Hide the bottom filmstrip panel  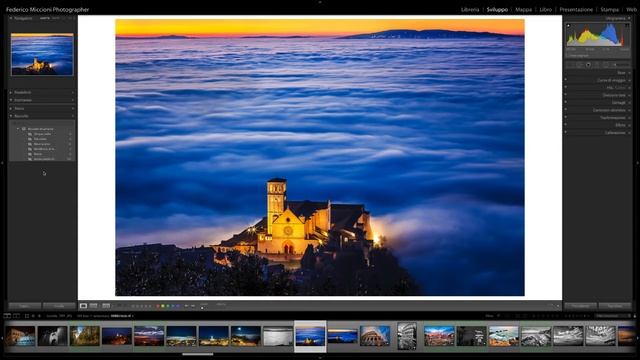(x=320, y=358)
